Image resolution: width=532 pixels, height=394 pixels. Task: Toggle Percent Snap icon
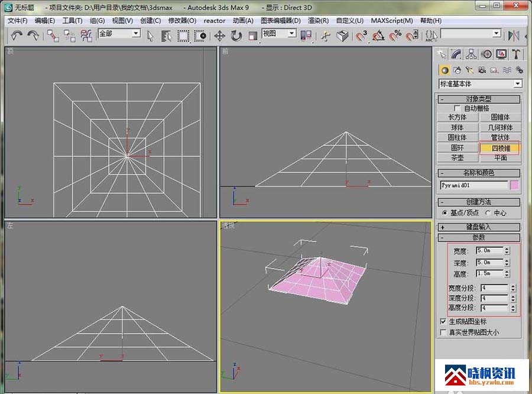pos(395,35)
